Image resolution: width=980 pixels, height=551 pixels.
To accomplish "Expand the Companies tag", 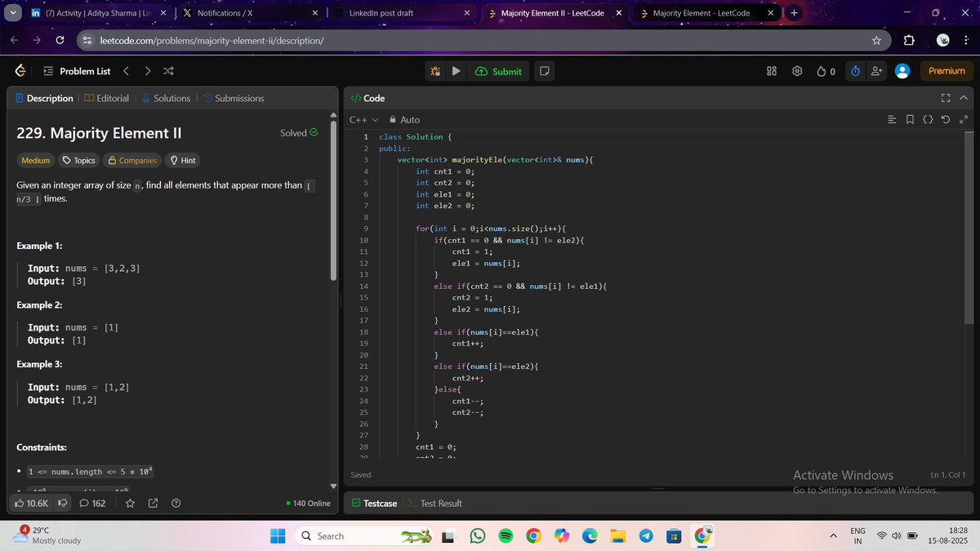I will (x=132, y=161).
